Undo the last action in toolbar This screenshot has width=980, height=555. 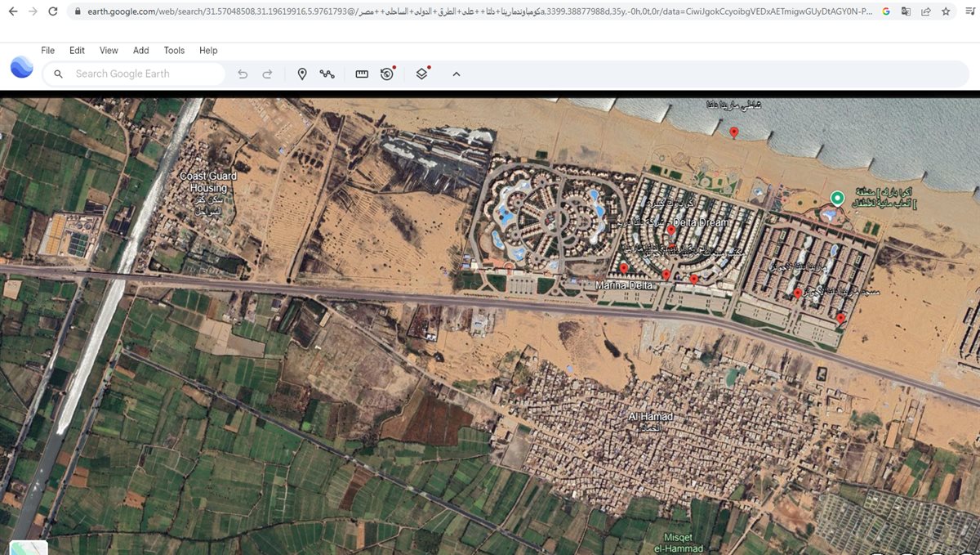[x=243, y=74]
